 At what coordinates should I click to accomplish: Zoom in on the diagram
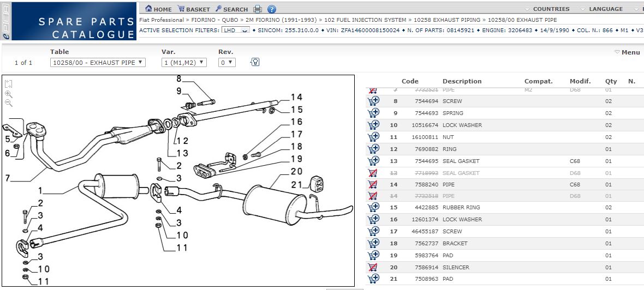point(9,94)
